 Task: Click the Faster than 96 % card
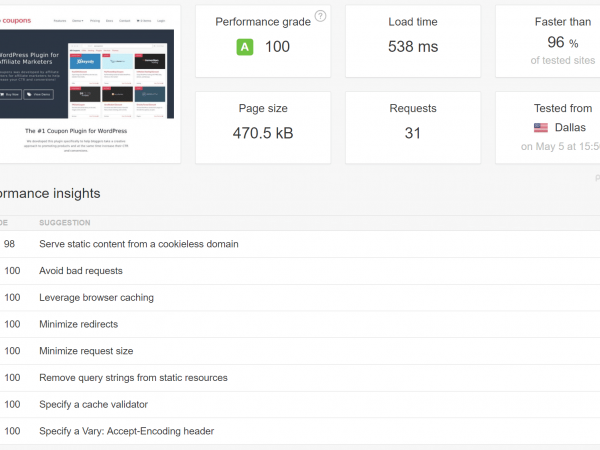coord(562,40)
